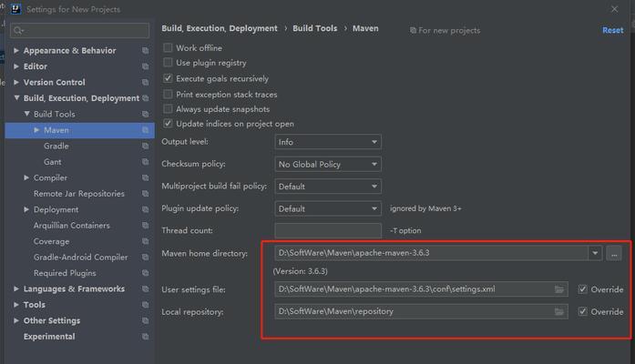Click project-level icon beside Remote Jar Repositories
Viewport: 635px width, 364px height.
(x=146, y=194)
